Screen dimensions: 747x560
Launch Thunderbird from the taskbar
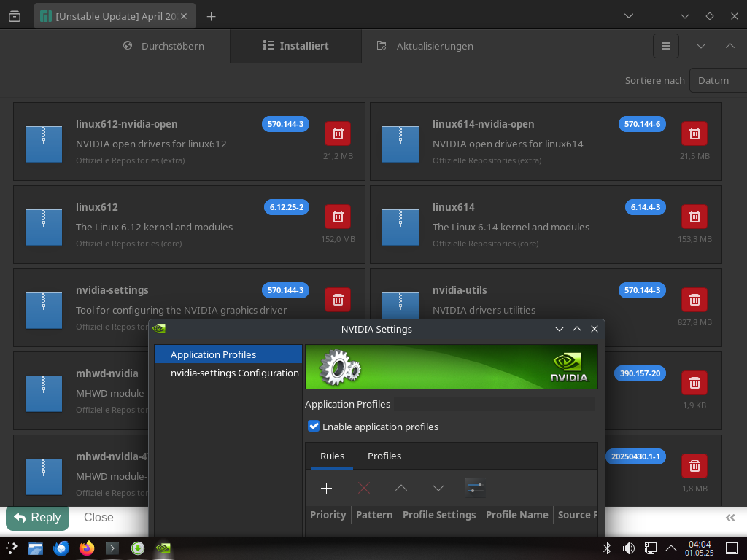click(61, 548)
